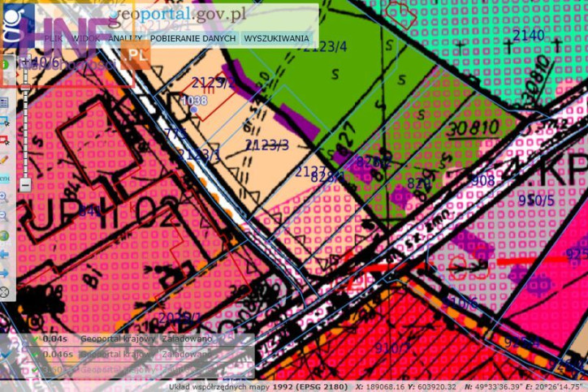Click the zoom slider minus button
This screenshot has width=588, height=392.
click(25, 185)
